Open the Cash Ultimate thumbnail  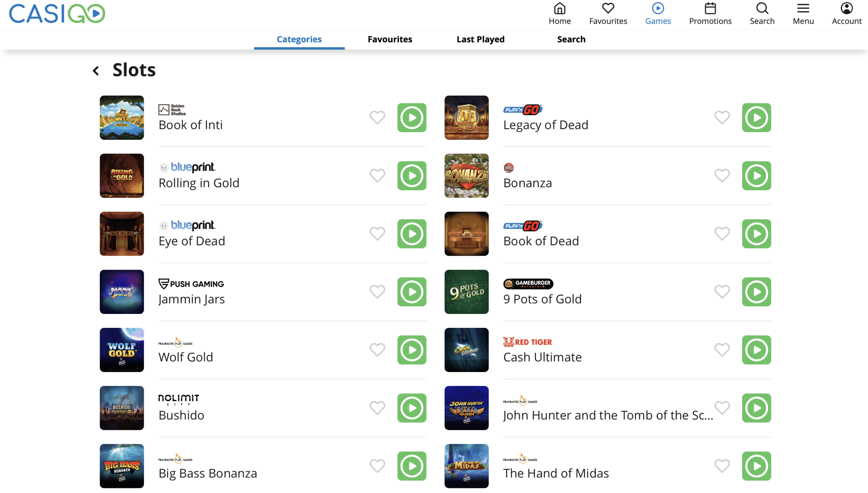(x=466, y=350)
